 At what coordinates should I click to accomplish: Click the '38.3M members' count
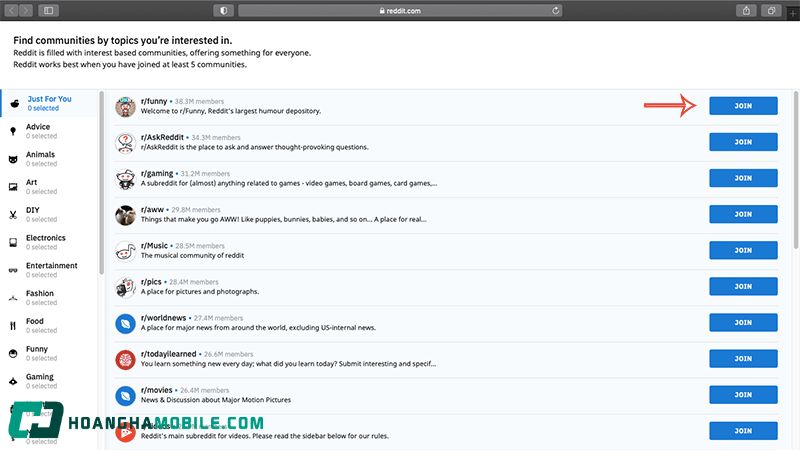click(199, 102)
